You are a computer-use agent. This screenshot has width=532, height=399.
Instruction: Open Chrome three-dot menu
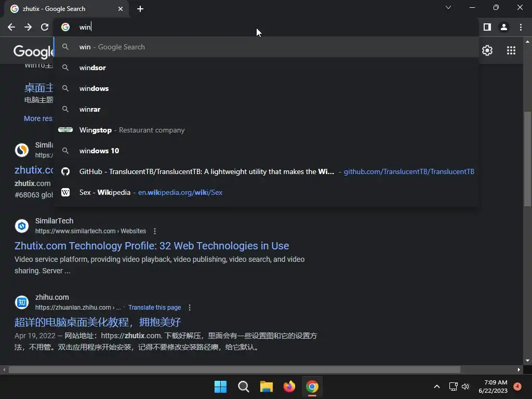(521, 27)
